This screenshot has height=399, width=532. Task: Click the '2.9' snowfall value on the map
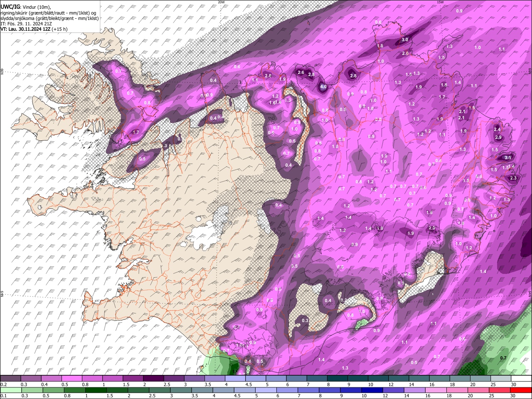498,138
